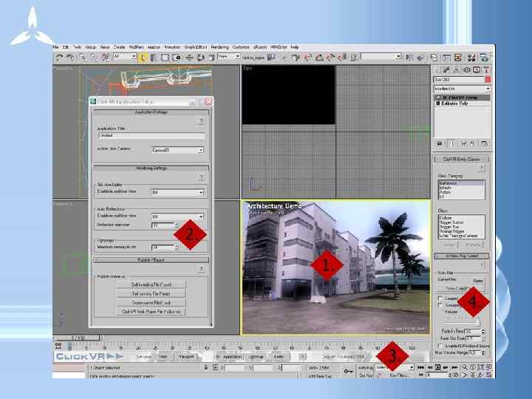
Task: Open the Active Camera dropdown
Action: [177, 150]
